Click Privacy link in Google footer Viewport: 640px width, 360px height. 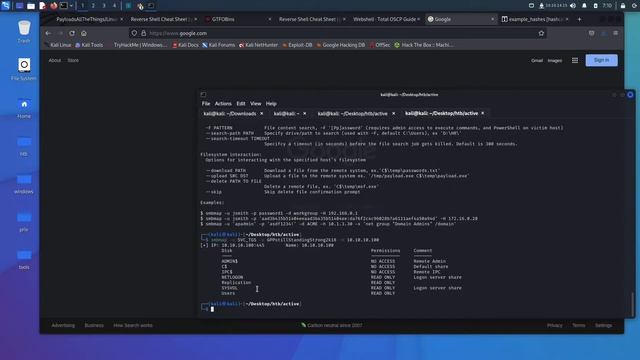[554, 325]
